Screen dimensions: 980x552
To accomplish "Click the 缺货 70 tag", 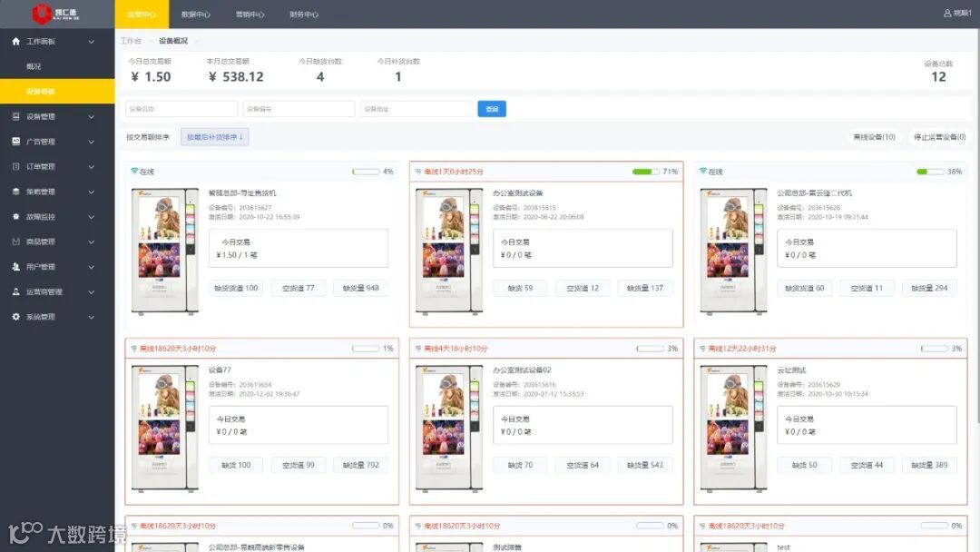I will pyautogui.click(x=521, y=465).
